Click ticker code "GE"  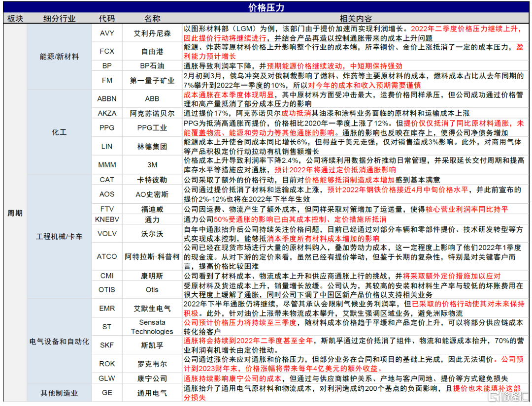point(107,392)
